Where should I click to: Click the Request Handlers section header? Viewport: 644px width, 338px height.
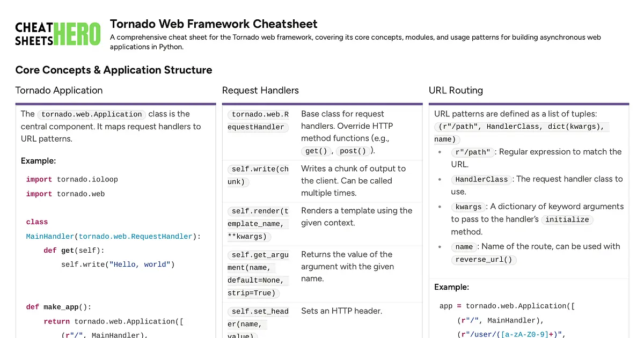260,91
